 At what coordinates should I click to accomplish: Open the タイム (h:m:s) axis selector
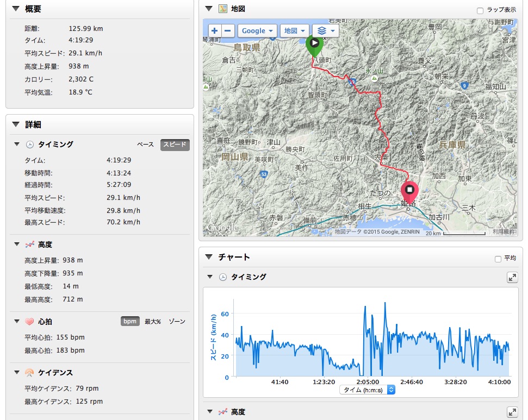coord(368,390)
